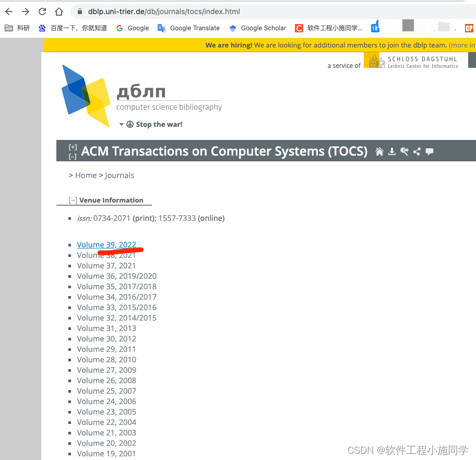Click the blue translate bookmark icon
Viewport: 476px width, 460px height.
pos(375,28)
